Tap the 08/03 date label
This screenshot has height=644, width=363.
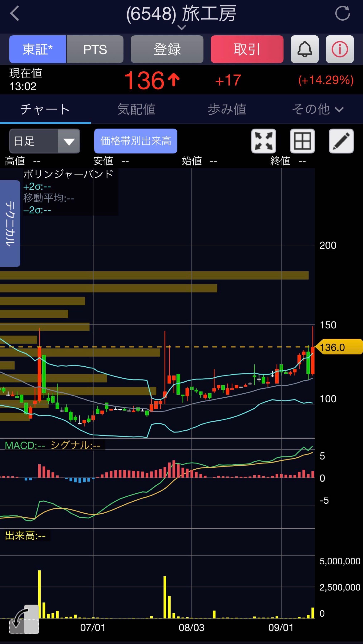191,628
